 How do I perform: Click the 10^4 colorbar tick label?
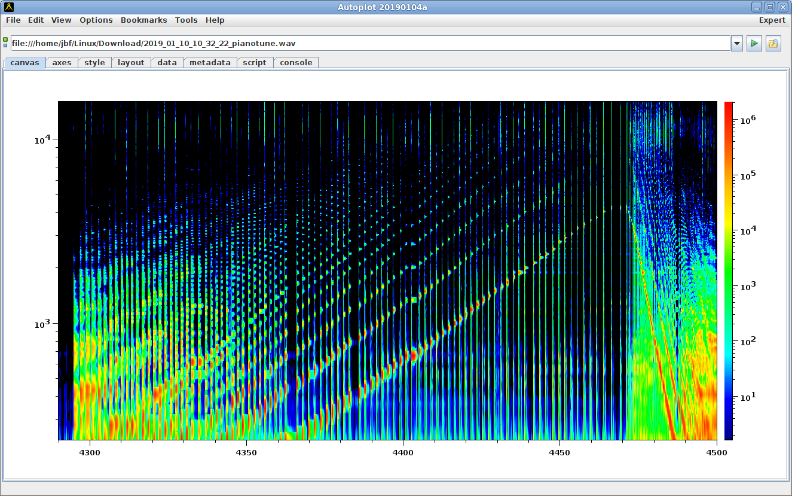click(748, 230)
